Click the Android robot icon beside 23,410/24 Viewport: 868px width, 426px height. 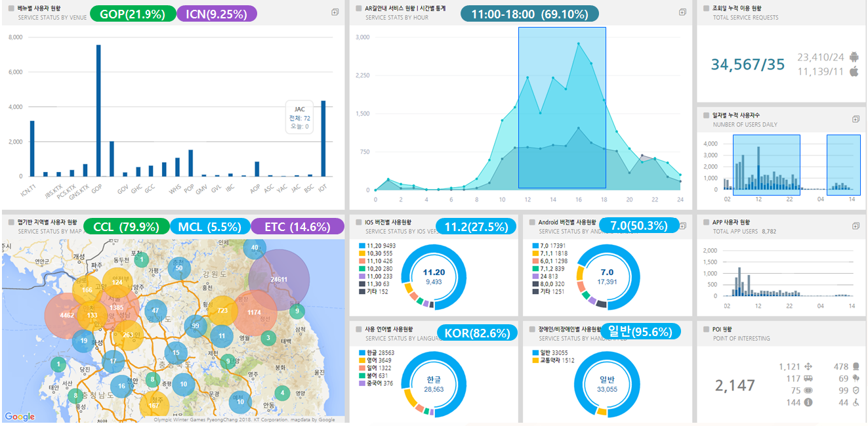coord(854,56)
